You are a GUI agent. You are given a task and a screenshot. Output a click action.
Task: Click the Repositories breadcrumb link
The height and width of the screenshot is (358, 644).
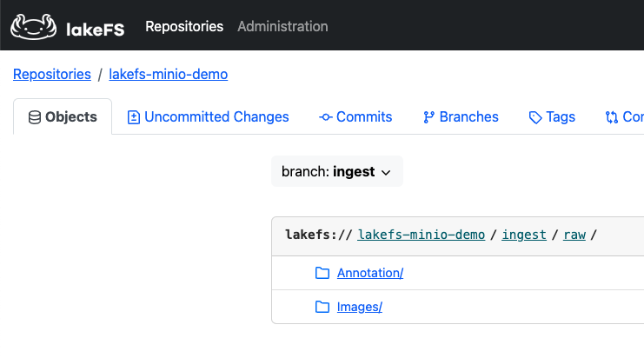point(52,75)
